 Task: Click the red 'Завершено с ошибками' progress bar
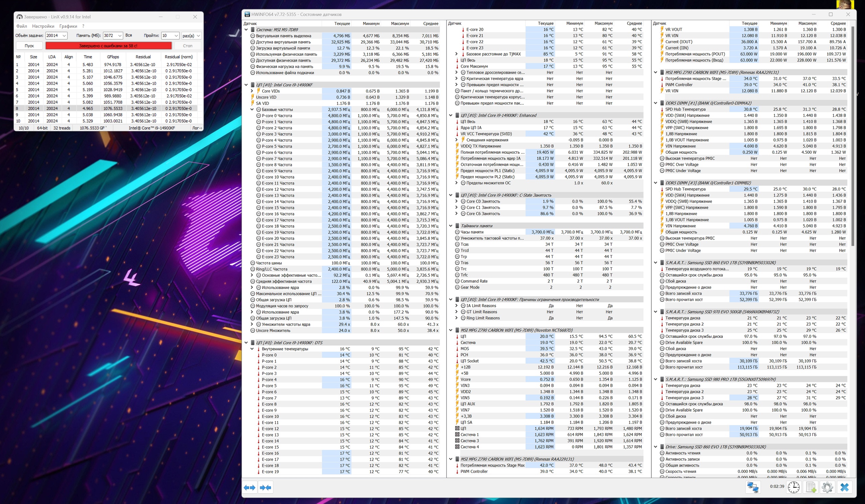pos(108,46)
